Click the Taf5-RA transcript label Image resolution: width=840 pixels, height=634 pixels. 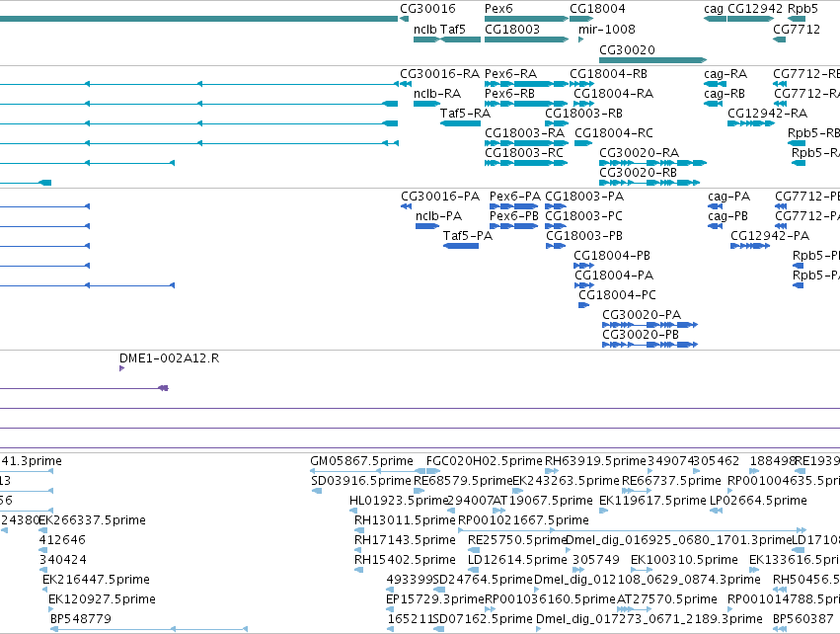click(466, 114)
